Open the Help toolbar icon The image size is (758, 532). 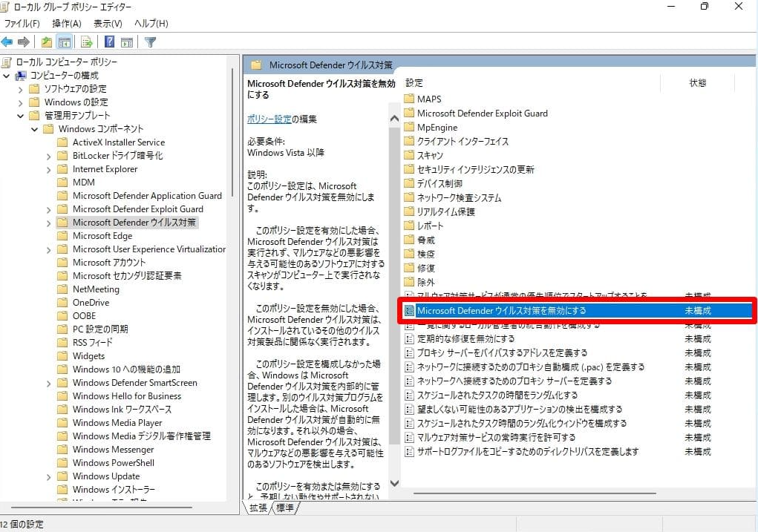[x=110, y=42]
